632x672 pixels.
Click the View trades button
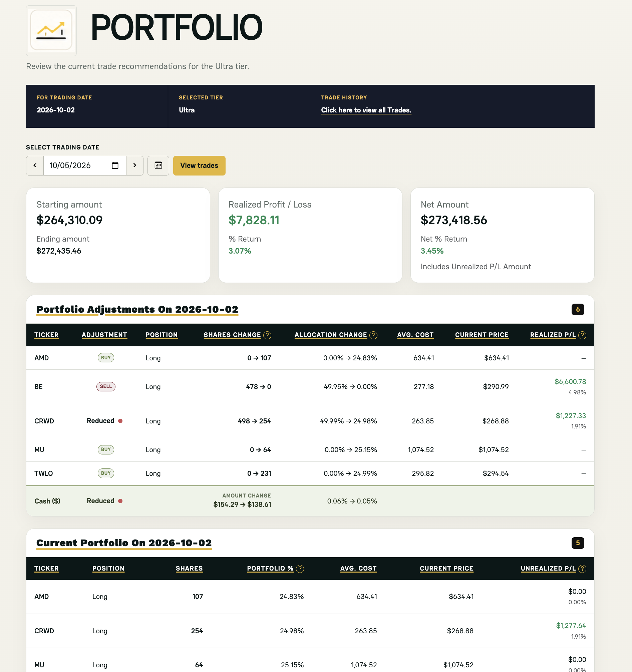(199, 165)
